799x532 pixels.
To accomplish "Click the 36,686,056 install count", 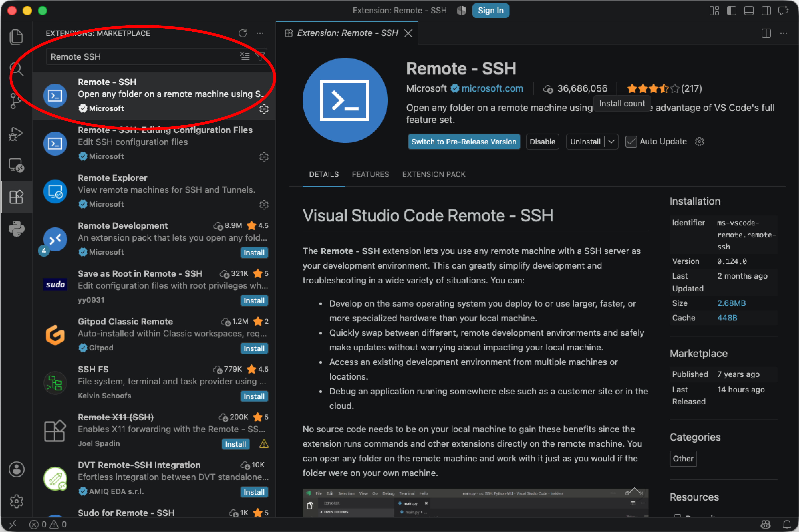I will [x=575, y=89].
